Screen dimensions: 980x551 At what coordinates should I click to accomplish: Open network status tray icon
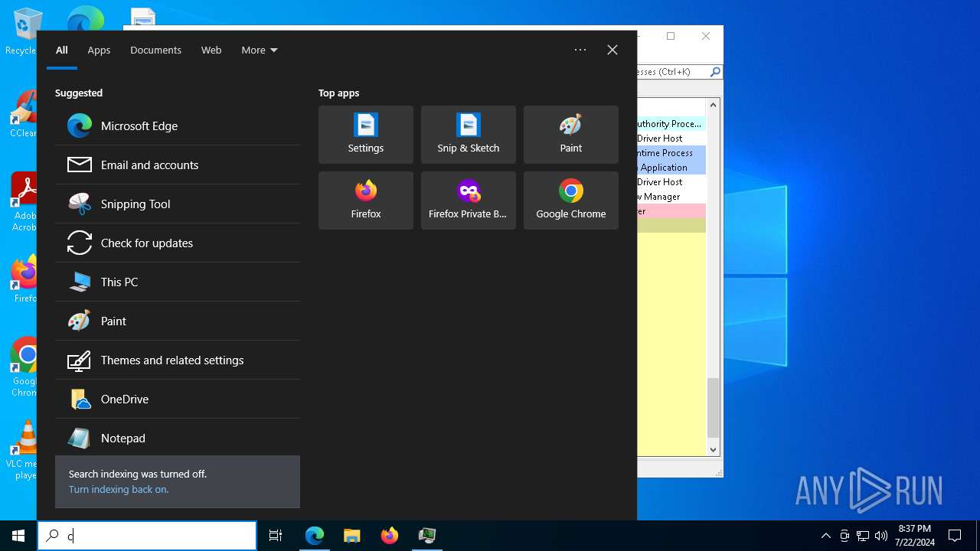coord(863,536)
